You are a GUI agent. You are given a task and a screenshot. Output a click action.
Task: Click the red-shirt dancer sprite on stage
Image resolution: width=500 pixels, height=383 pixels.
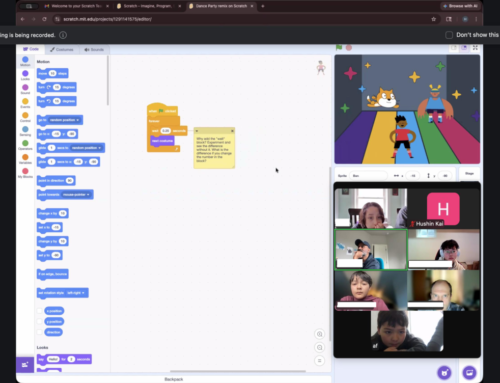[403, 136]
